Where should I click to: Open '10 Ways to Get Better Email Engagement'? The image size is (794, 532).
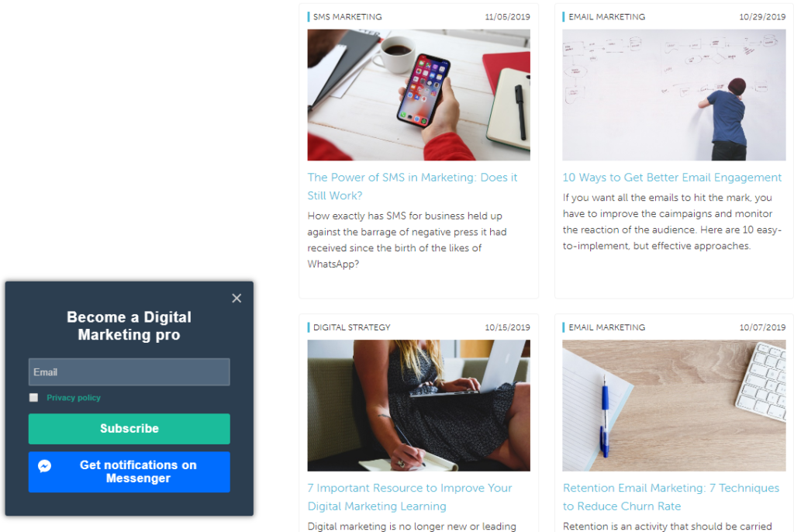(672, 178)
